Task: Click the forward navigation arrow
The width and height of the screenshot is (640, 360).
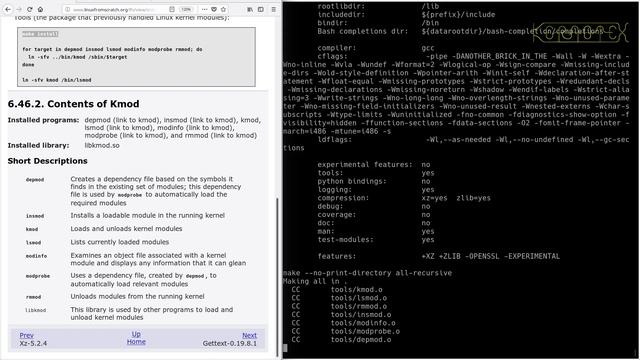Action: pyautogui.click(x=19, y=9)
